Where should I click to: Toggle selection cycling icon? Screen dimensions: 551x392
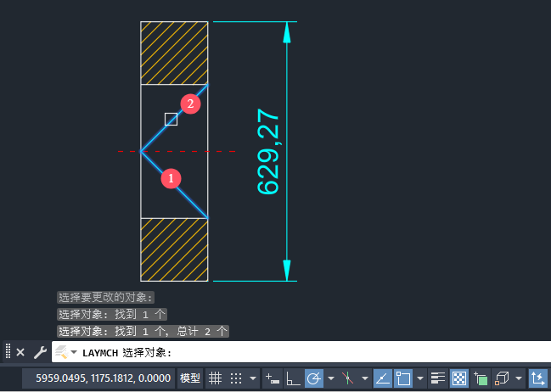pyautogui.click(x=481, y=378)
